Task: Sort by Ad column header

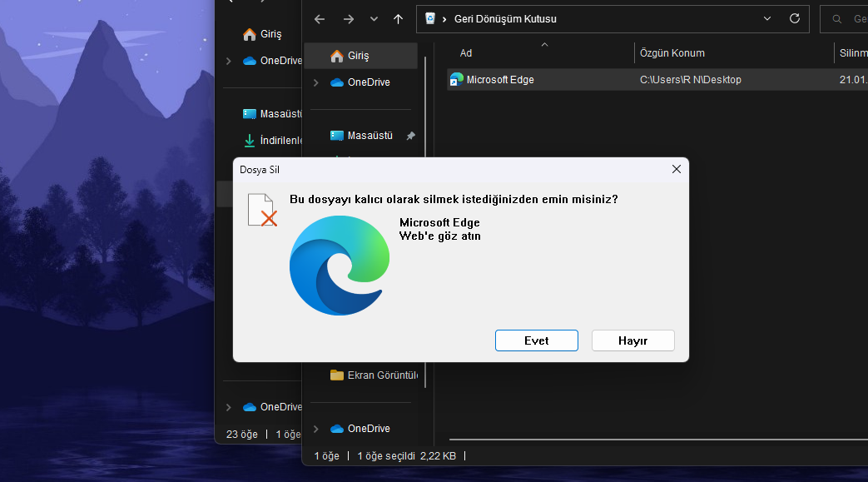Action: [x=465, y=53]
